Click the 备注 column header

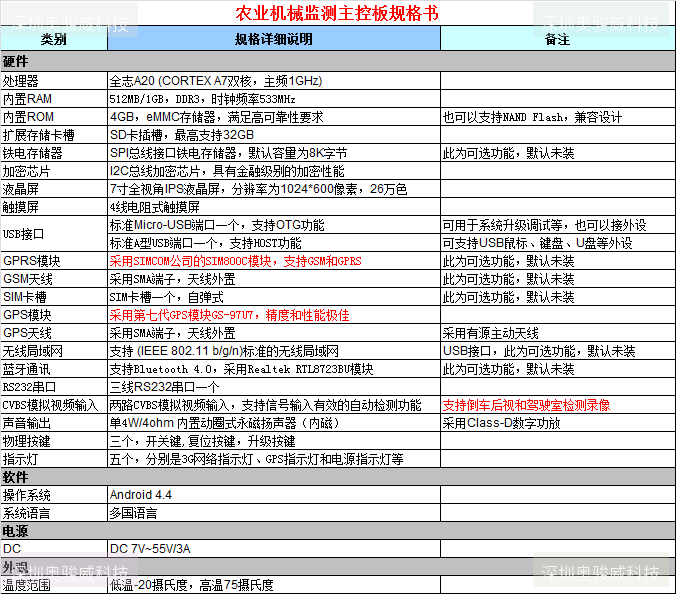point(557,39)
